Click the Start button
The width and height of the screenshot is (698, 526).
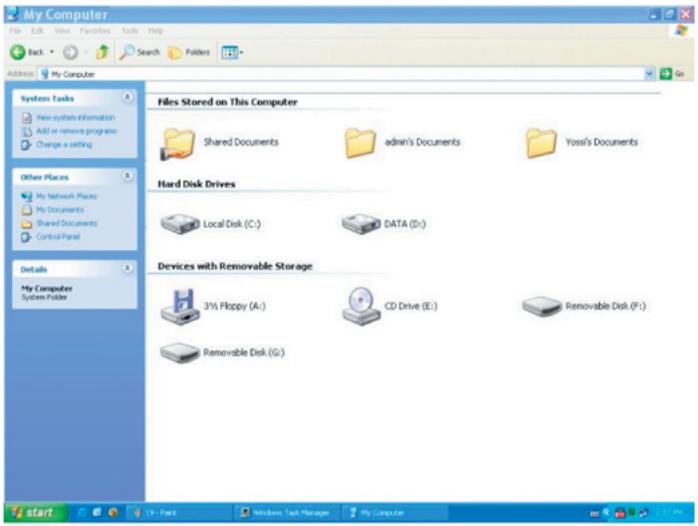[36, 513]
